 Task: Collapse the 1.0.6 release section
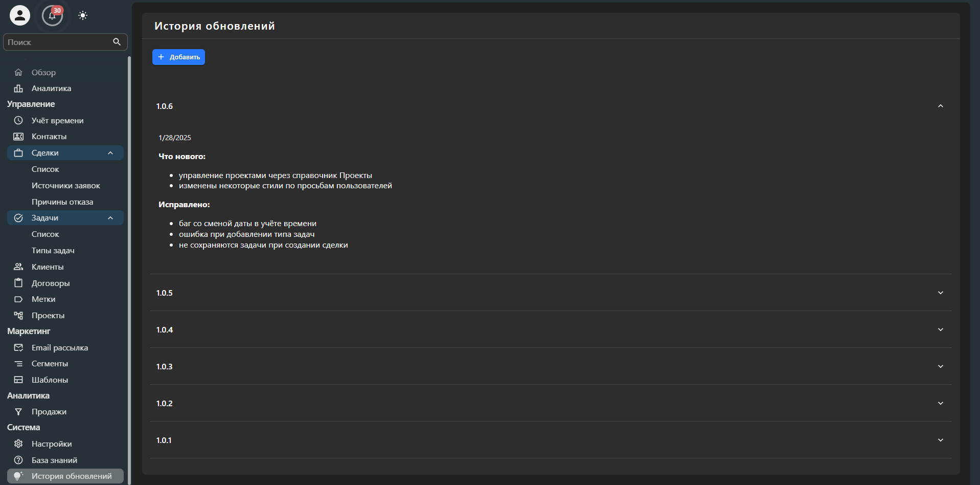click(940, 106)
